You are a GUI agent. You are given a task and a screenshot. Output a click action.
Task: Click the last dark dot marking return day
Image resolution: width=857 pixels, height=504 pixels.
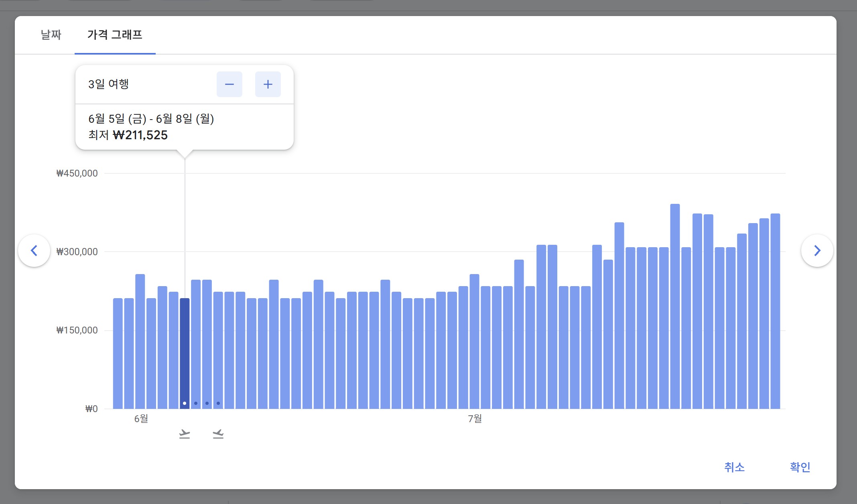point(218,403)
